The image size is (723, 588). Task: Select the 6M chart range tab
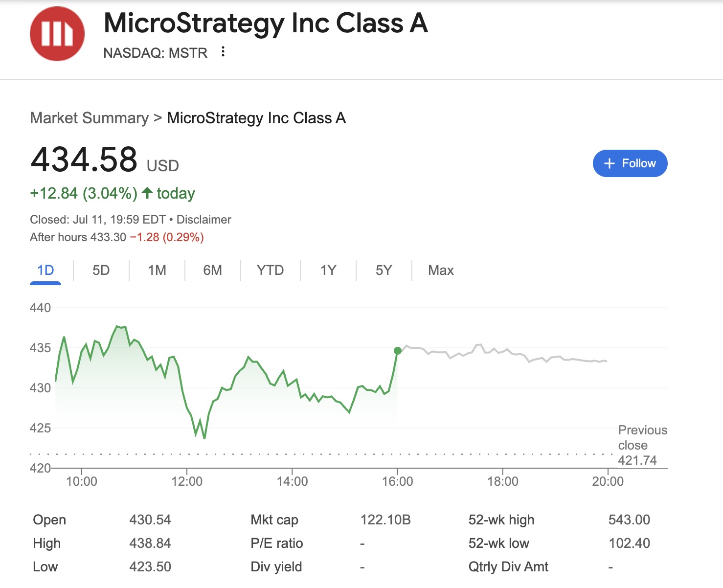pos(212,271)
